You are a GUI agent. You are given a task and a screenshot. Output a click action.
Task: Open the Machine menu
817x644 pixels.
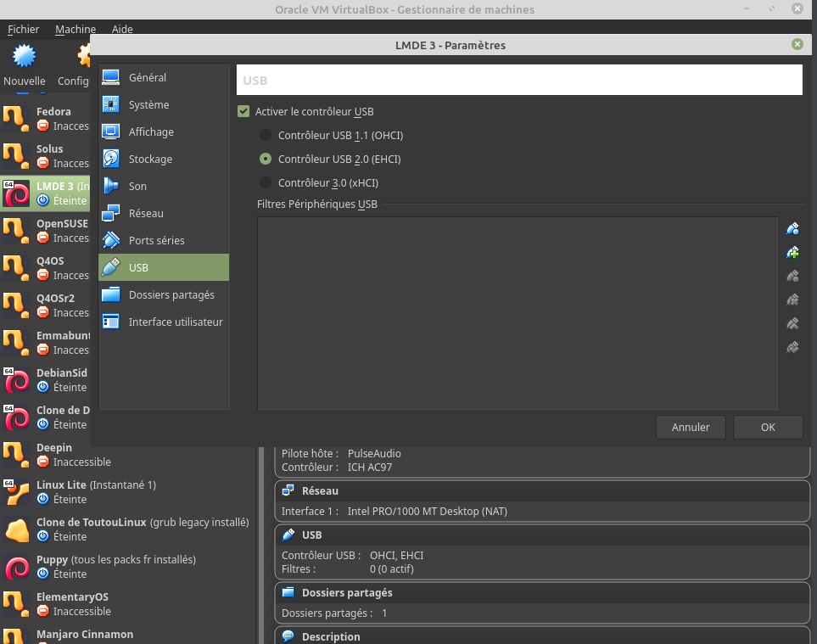pos(76,29)
